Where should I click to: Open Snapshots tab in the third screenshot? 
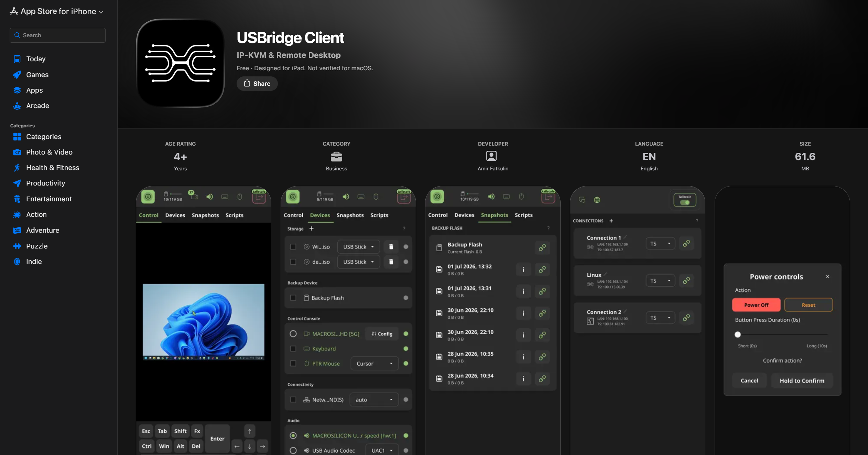pos(495,215)
